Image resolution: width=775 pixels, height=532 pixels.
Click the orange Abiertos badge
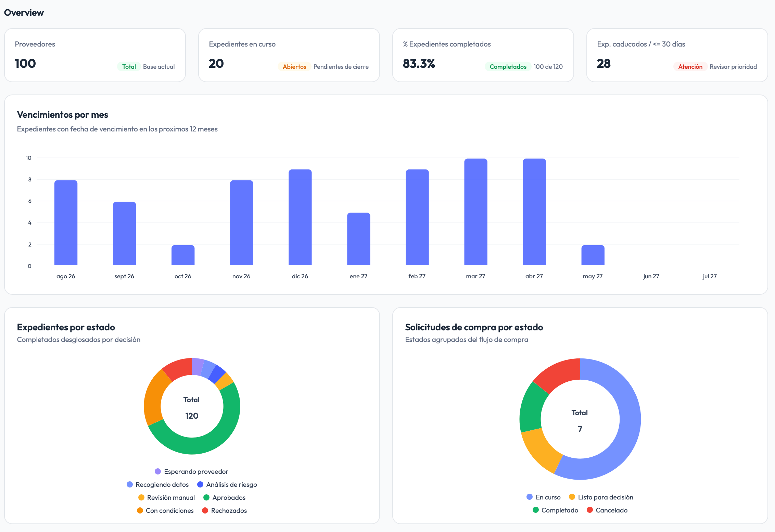tap(294, 66)
